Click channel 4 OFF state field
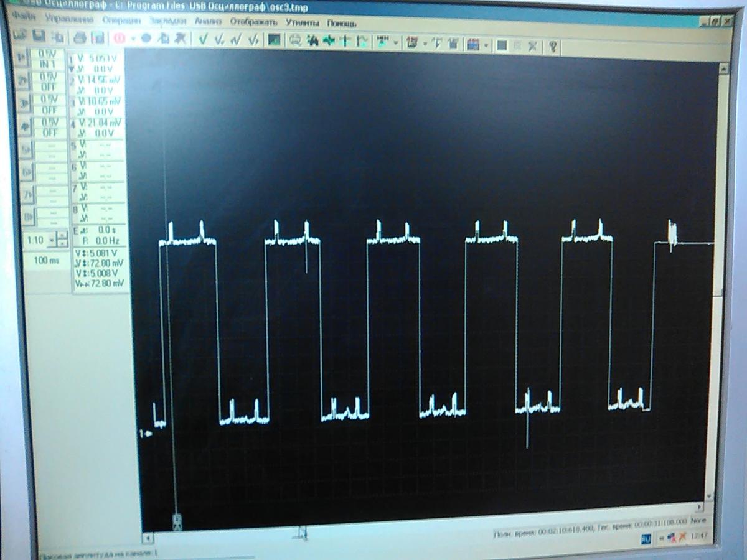Viewport: 747px width, 560px height. click(50, 133)
